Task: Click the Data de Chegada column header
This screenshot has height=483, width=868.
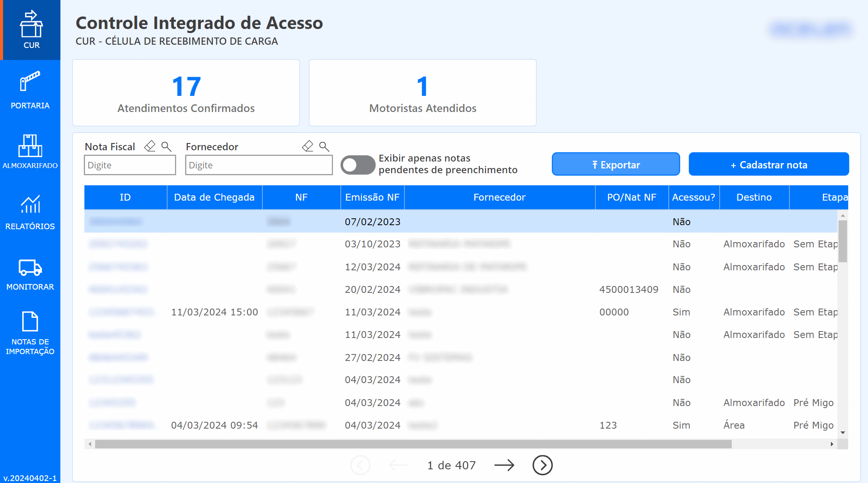Action: 214,197
